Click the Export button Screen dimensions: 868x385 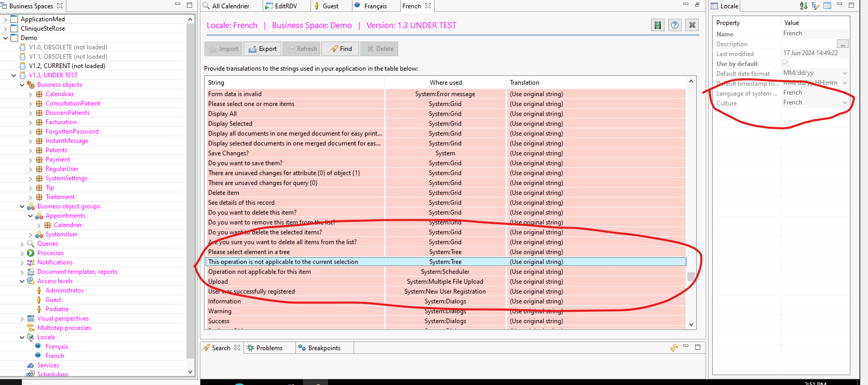262,49
